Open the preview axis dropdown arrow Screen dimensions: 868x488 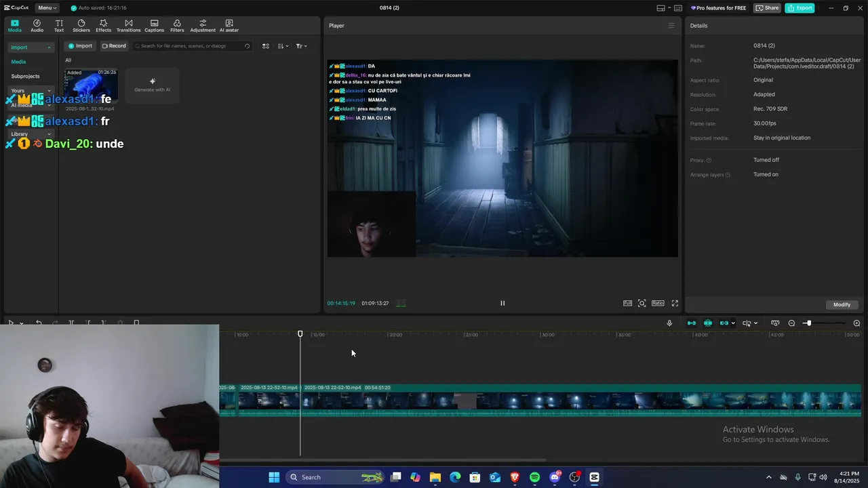click(755, 323)
